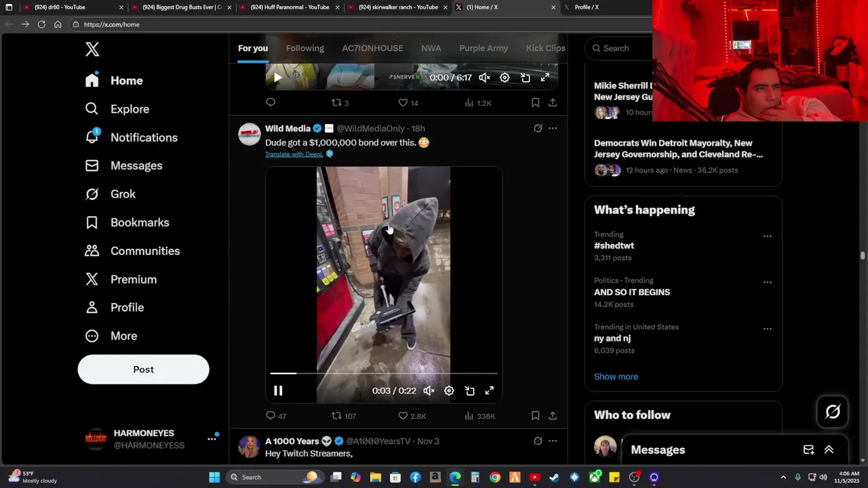Image resolution: width=868 pixels, height=488 pixels.
Task: Repost the Wild Media post (107)
Action: [x=344, y=415]
